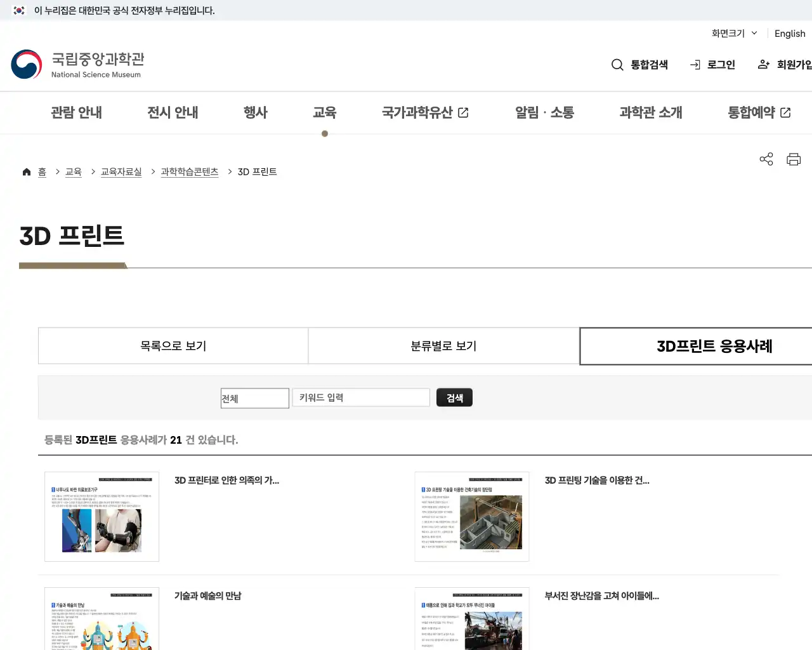Click the 검색 search button

[x=454, y=397]
